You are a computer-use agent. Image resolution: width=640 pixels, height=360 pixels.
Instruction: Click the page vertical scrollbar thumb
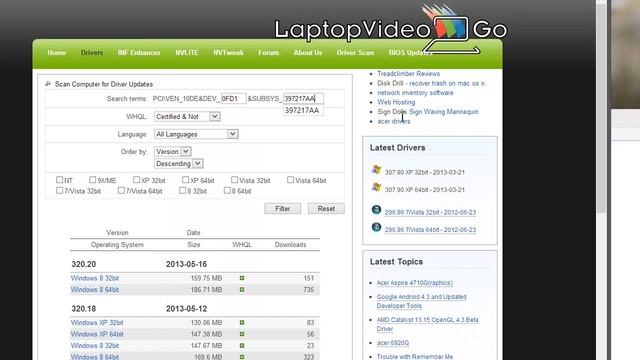601,108
